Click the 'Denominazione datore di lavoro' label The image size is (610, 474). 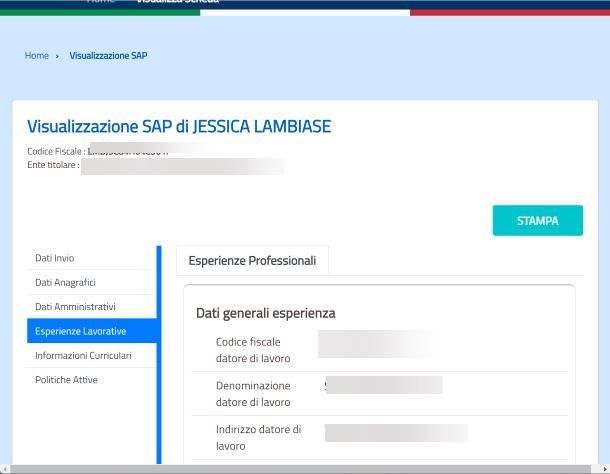click(253, 394)
